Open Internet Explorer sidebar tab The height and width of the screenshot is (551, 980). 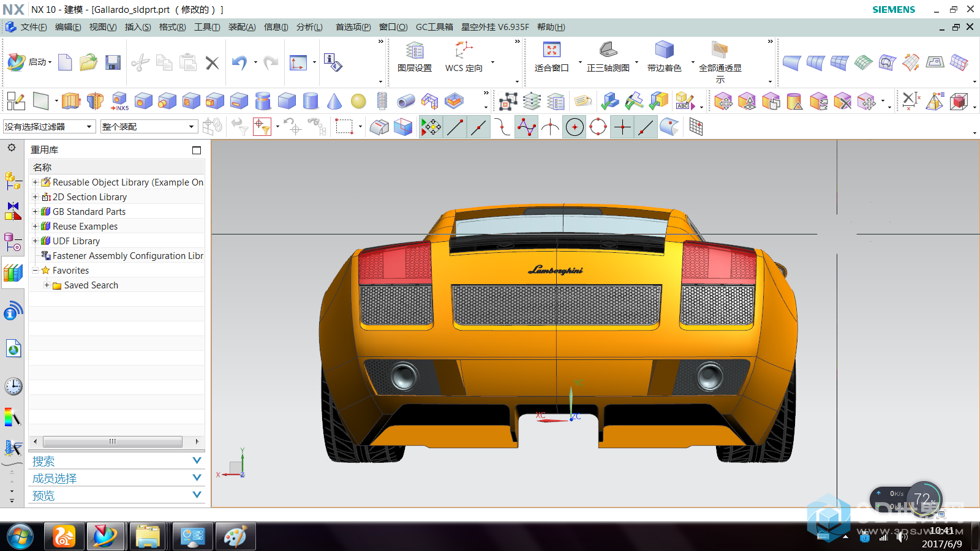[x=13, y=348]
